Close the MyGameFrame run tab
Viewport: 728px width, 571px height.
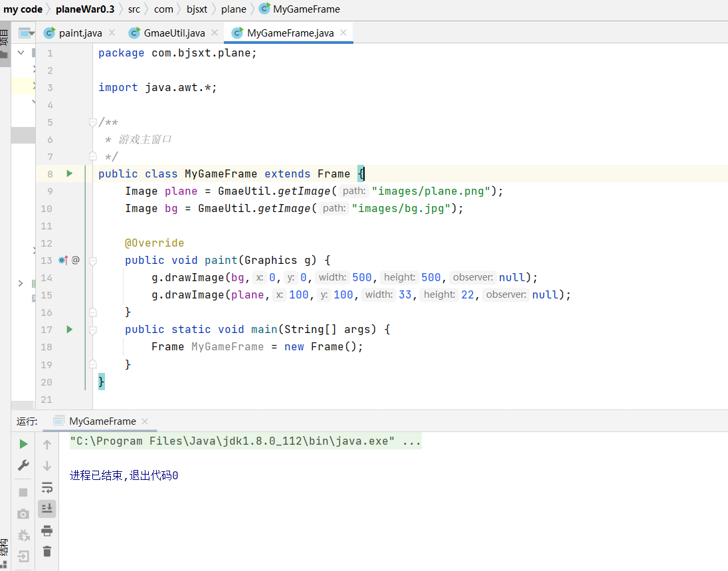coord(145,421)
